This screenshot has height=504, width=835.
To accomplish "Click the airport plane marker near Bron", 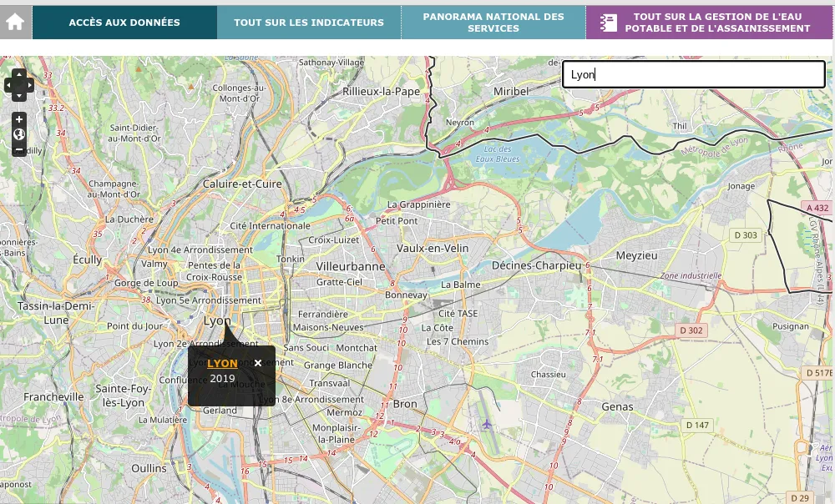I will point(486,424).
